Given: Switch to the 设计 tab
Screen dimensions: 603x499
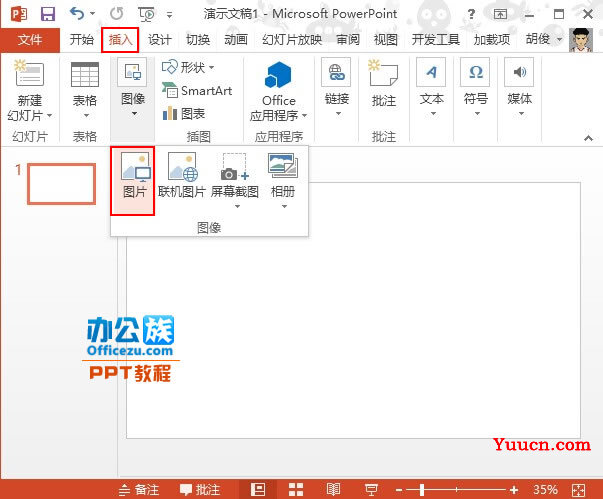Looking at the screenshot, I should [159, 40].
